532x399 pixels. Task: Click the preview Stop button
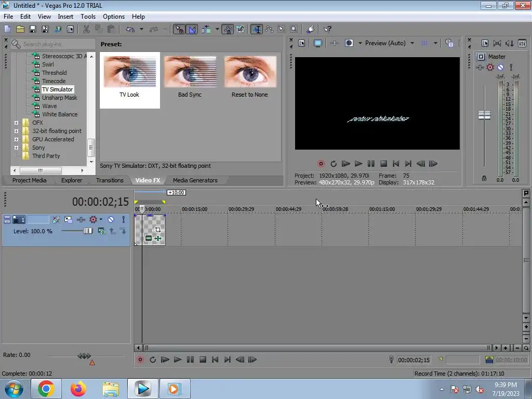[383, 164]
